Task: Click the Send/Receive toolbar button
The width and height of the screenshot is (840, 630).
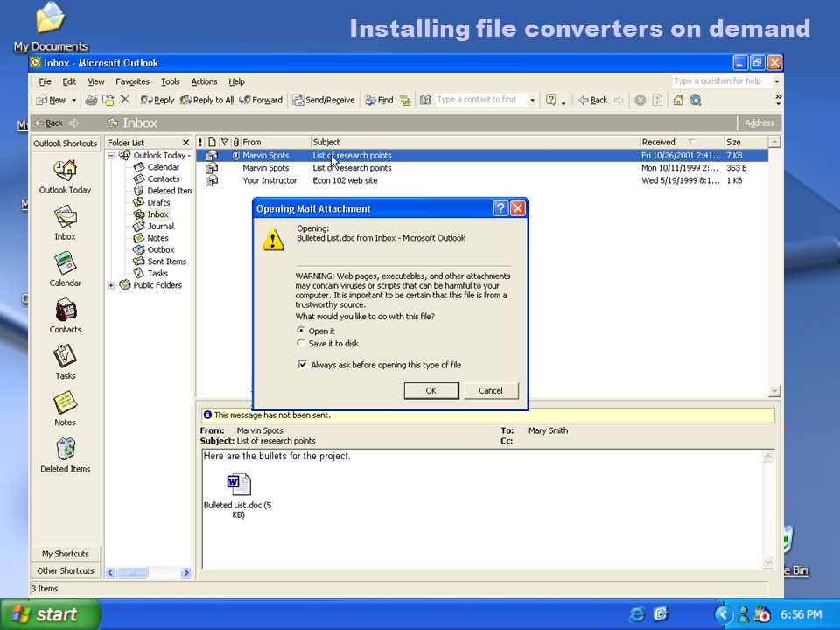Action: click(324, 100)
